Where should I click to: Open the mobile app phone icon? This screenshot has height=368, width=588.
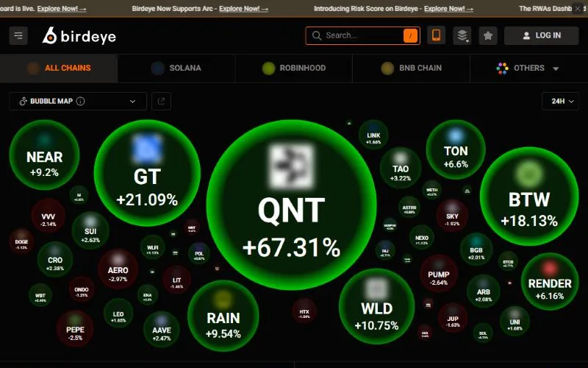436,35
